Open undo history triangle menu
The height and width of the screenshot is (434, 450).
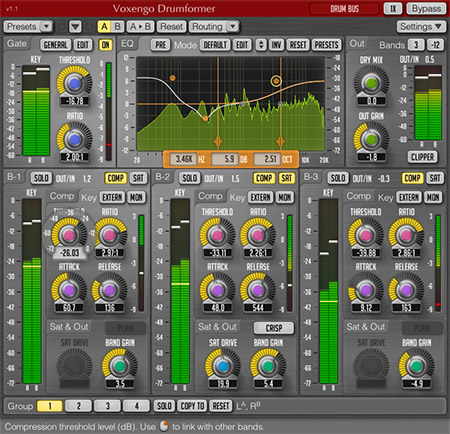coord(75,26)
